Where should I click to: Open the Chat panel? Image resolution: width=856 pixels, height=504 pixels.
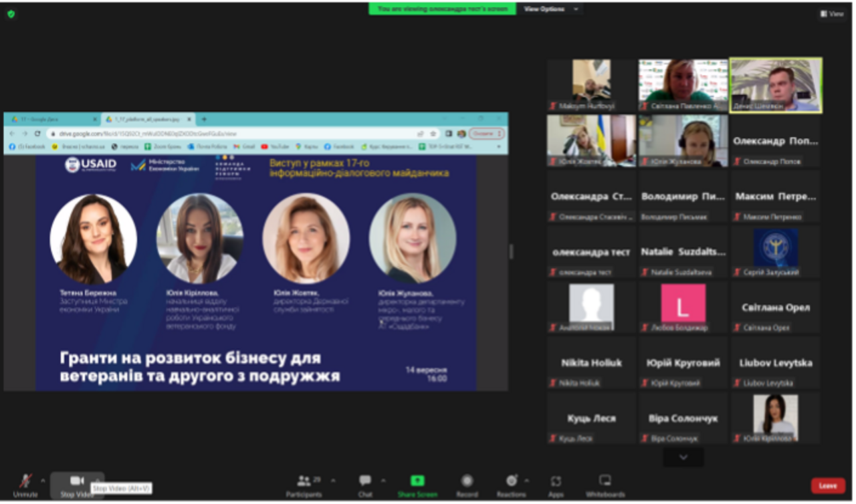click(365, 484)
